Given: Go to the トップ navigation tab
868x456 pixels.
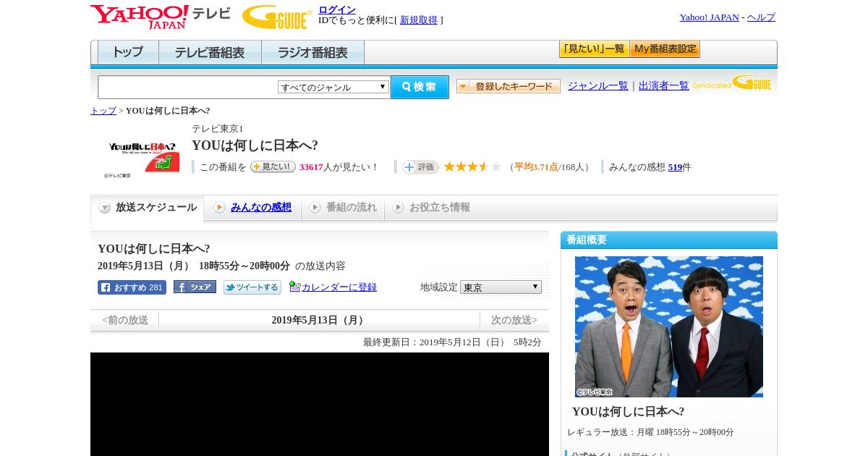Looking at the screenshot, I should (x=128, y=53).
